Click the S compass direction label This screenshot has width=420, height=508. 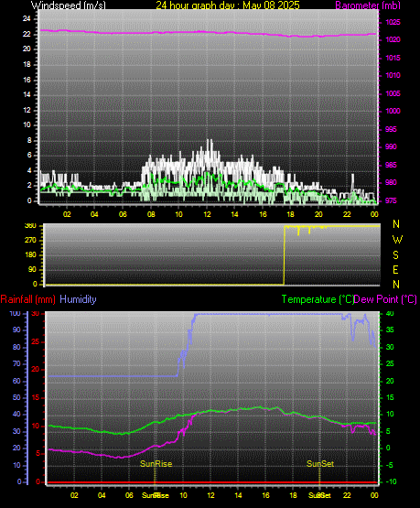[395, 255]
